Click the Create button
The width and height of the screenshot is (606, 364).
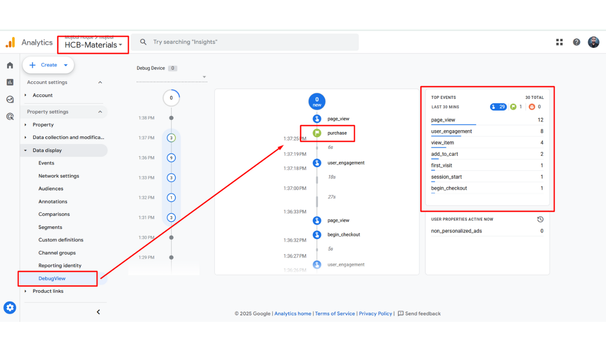pos(48,65)
